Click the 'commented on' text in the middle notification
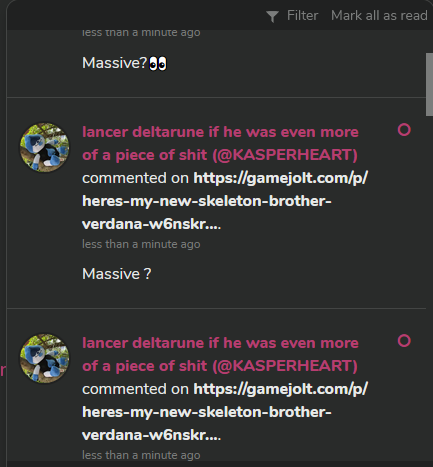 pos(135,178)
